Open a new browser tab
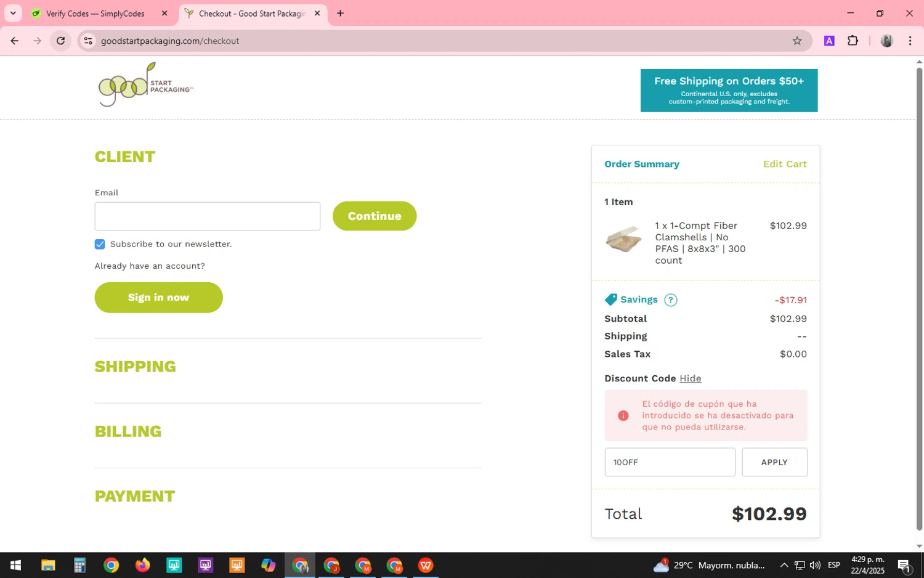 340,13
